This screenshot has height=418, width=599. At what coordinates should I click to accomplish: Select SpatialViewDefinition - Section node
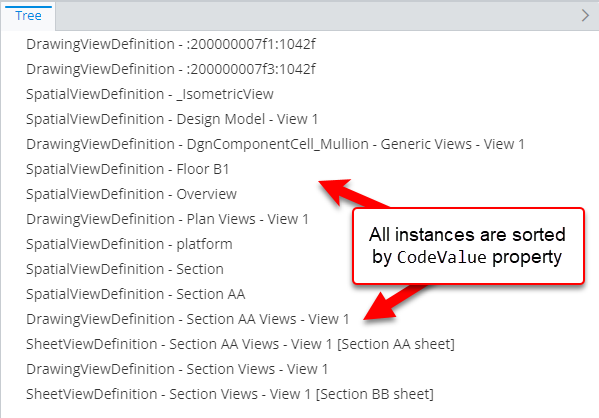pos(125,269)
